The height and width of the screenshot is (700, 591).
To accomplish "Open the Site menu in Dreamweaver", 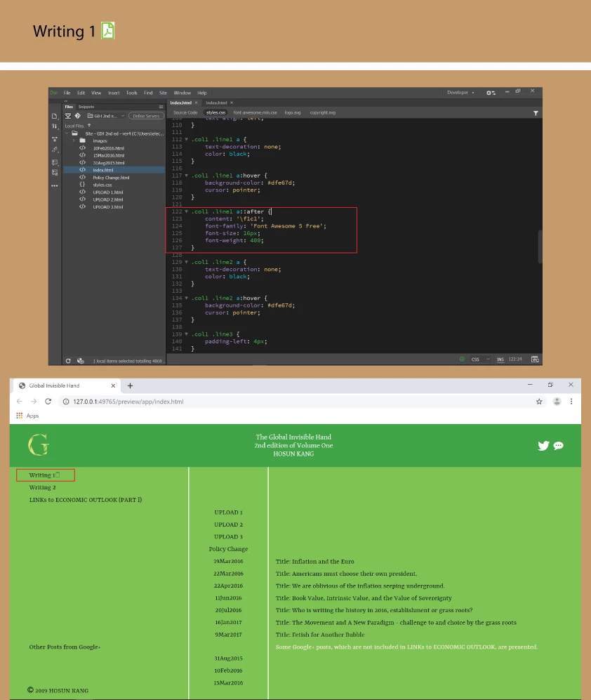I will pos(163,93).
